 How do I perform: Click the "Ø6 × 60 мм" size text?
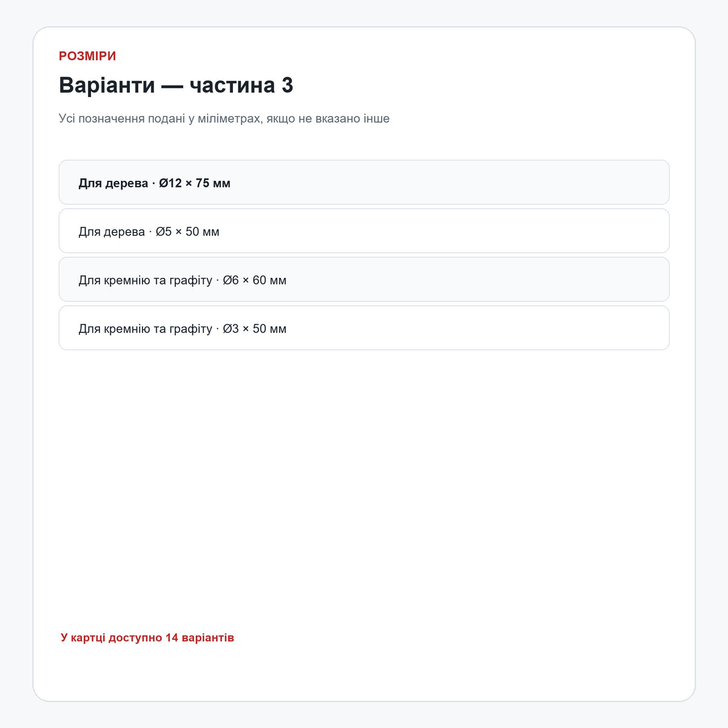[x=255, y=280]
